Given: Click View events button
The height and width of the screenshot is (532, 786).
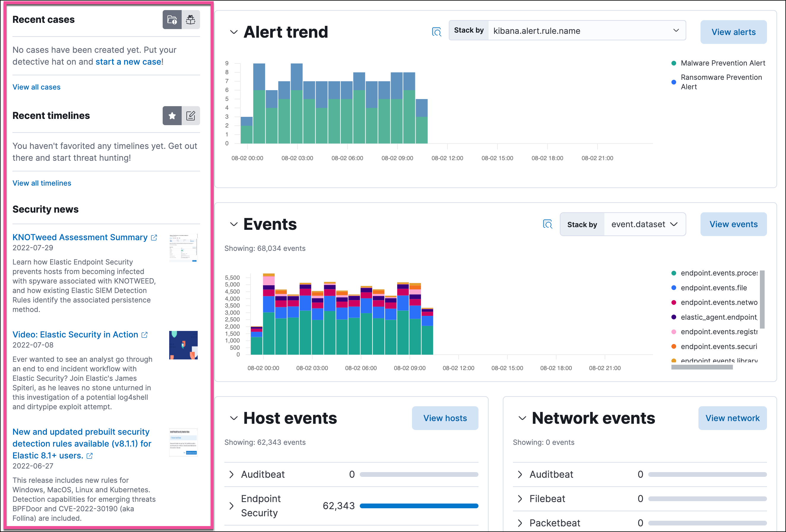Looking at the screenshot, I should point(734,224).
